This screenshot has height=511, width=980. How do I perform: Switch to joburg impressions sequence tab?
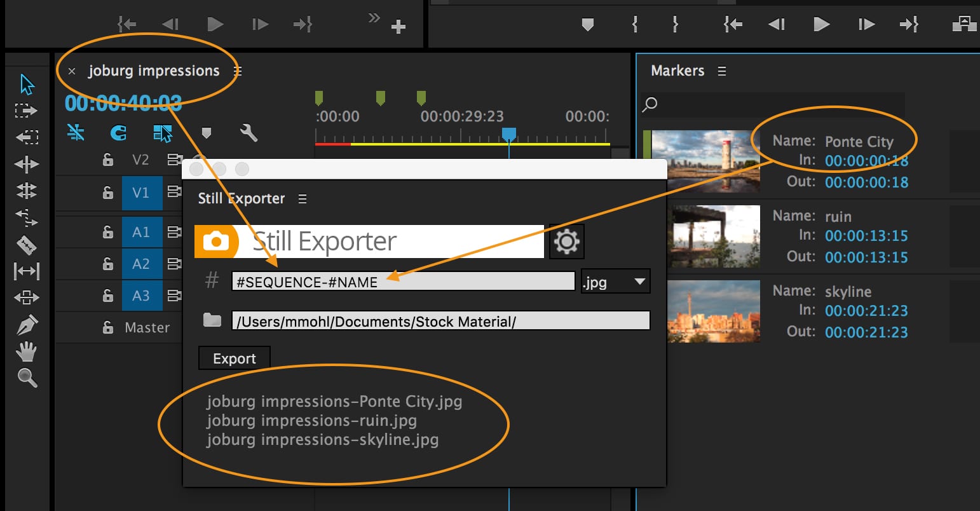154,71
